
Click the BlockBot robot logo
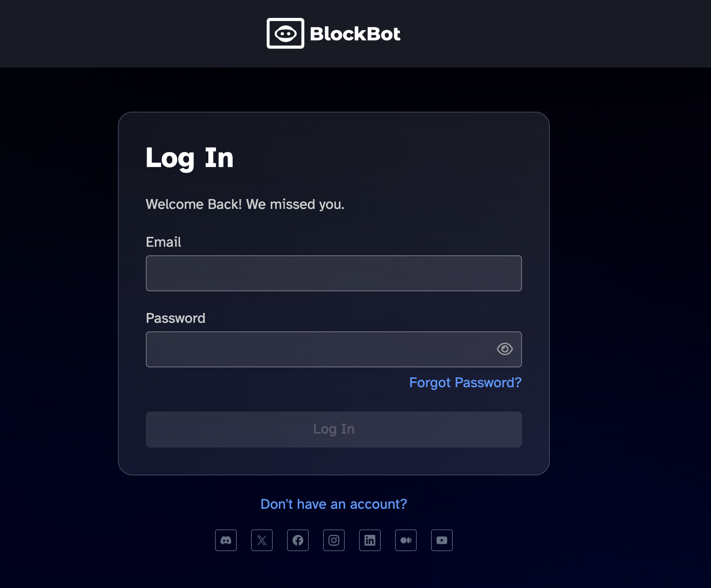tap(285, 33)
